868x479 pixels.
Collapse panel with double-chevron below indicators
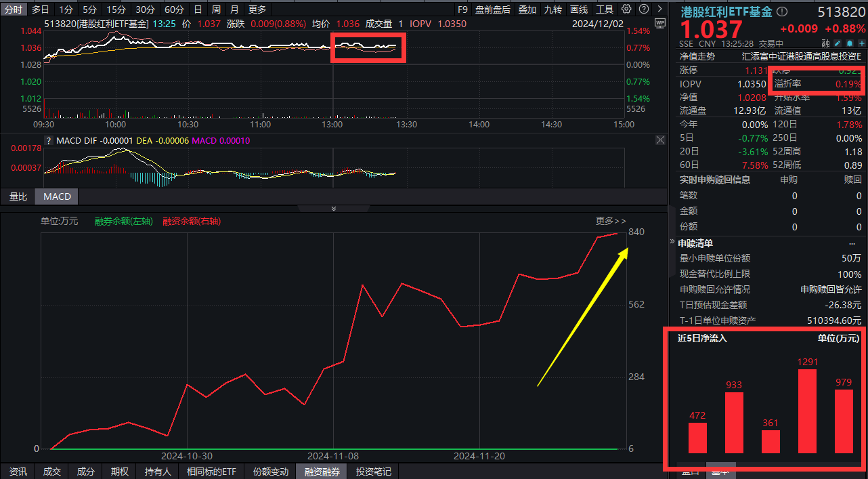(x=333, y=209)
